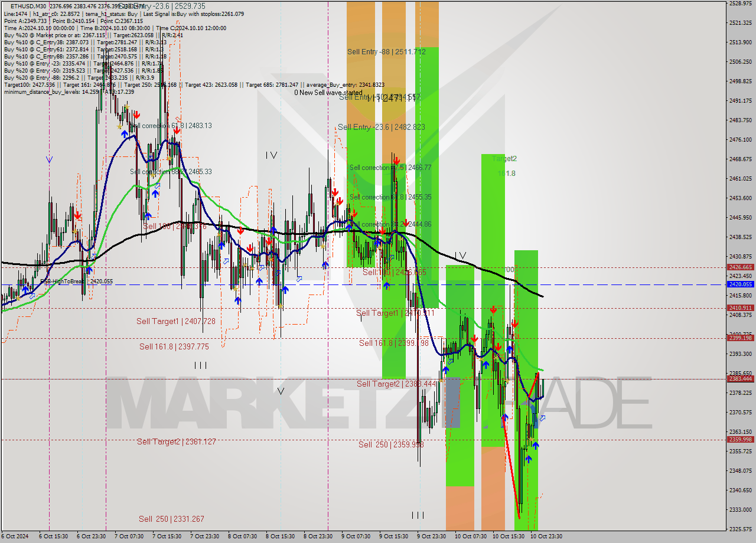The width and height of the screenshot is (756, 543).
Task: Click the 'Sell 250 | 2331.267' label
Action: 172,519
